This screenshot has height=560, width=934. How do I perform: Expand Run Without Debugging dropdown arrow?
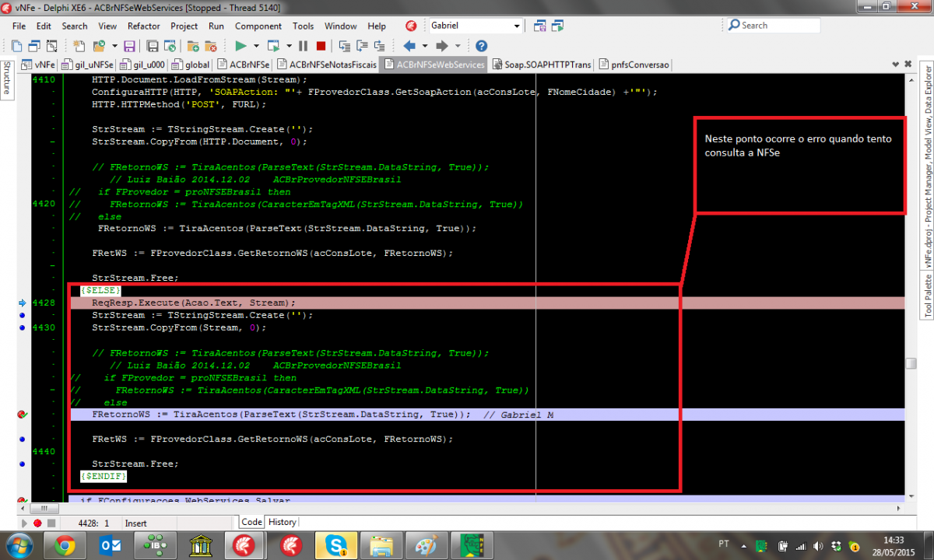click(289, 46)
